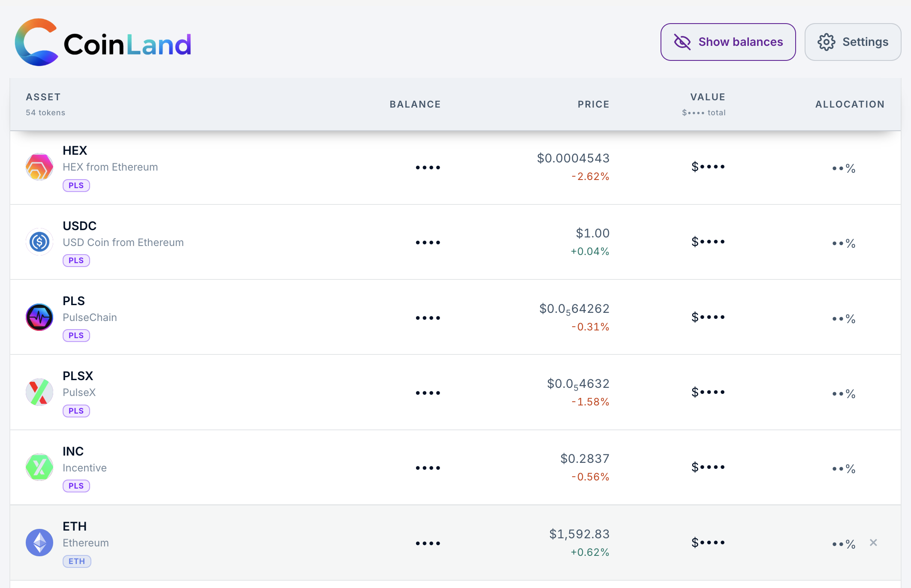Click the PLSX price $0.0₅4632
911x588 pixels.
pyautogui.click(x=578, y=384)
